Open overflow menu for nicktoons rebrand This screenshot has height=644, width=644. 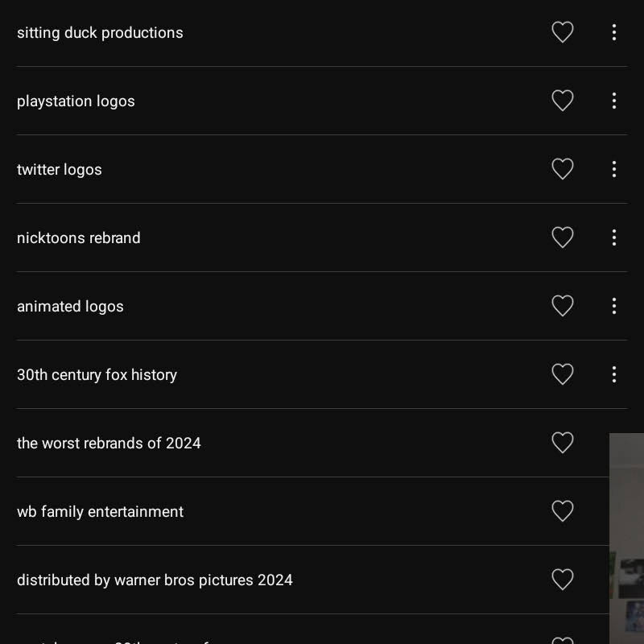coord(614,237)
